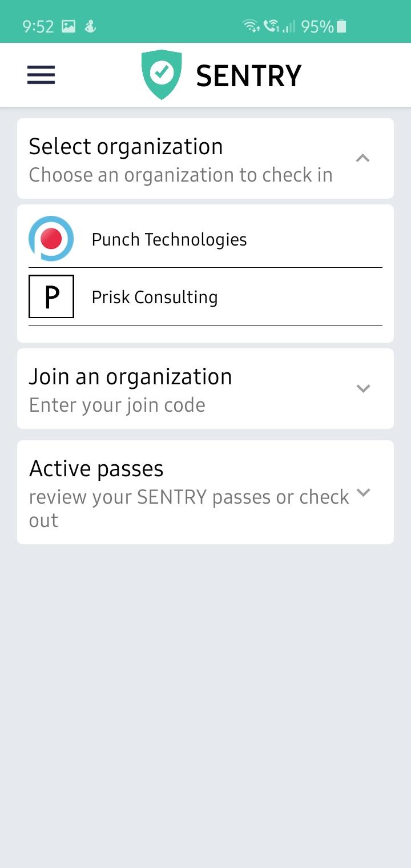Collapse the Select organization chevron

tap(363, 158)
